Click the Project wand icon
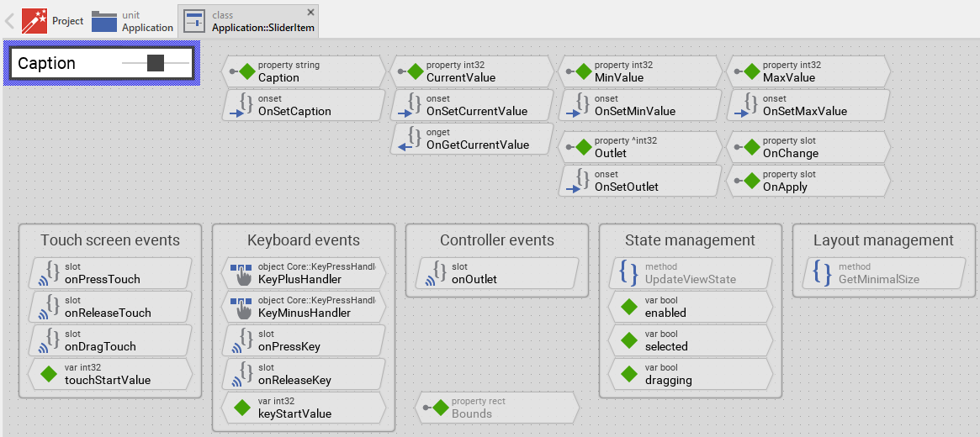This screenshot has height=437, width=980. 34,20
